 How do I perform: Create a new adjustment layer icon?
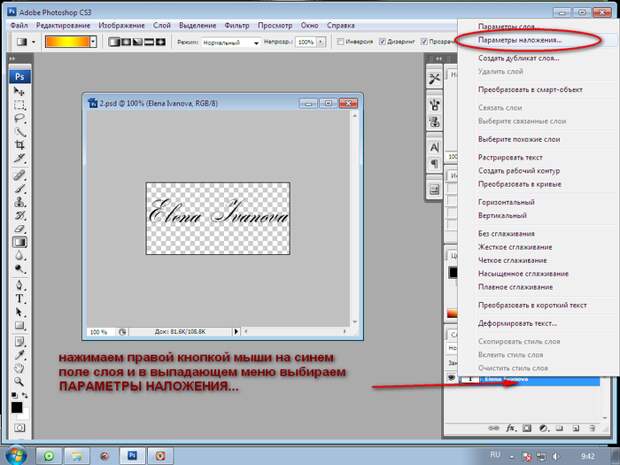[x=543, y=428]
